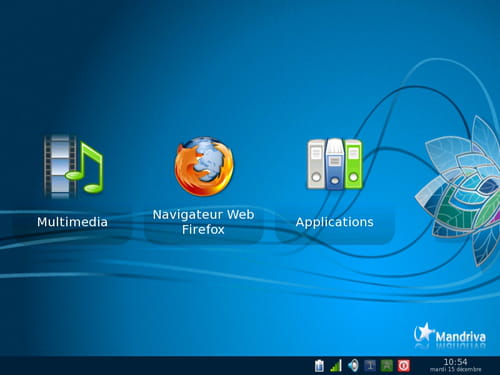The width and height of the screenshot is (500, 375).
Task: Click the Navigateur Web Firefox label
Action: (203, 222)
